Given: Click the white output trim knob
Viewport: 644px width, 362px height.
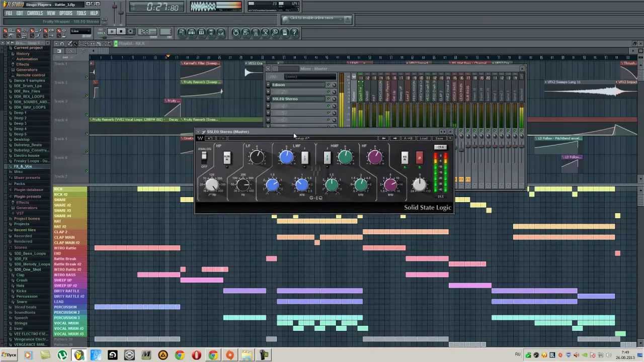Looking at the screenshot, I should [419, 185].
